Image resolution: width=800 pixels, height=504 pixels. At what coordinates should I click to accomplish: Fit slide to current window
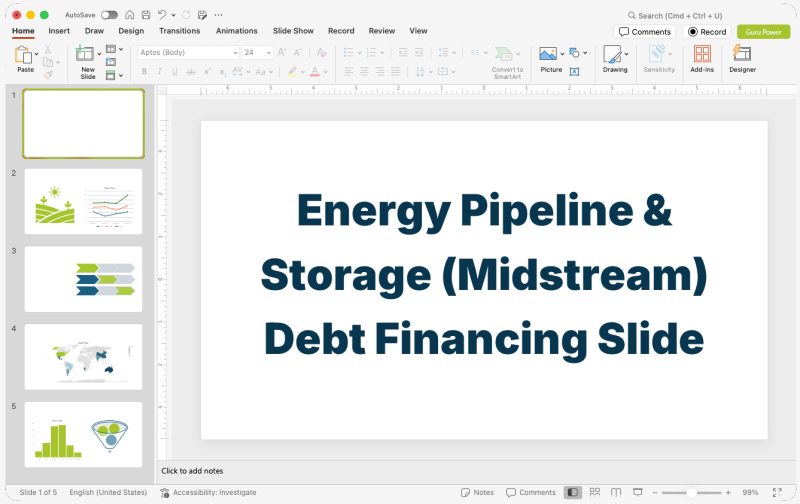pos(777,492)
